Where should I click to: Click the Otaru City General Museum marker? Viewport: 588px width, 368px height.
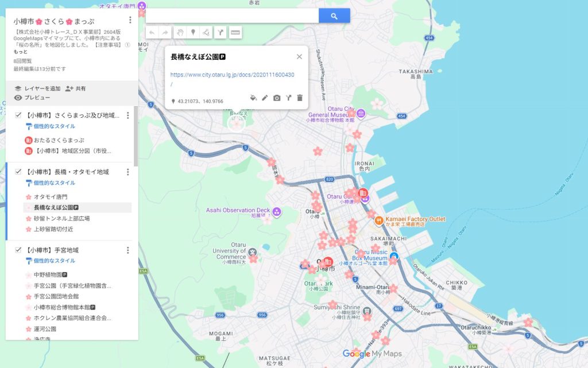point(361,113)
